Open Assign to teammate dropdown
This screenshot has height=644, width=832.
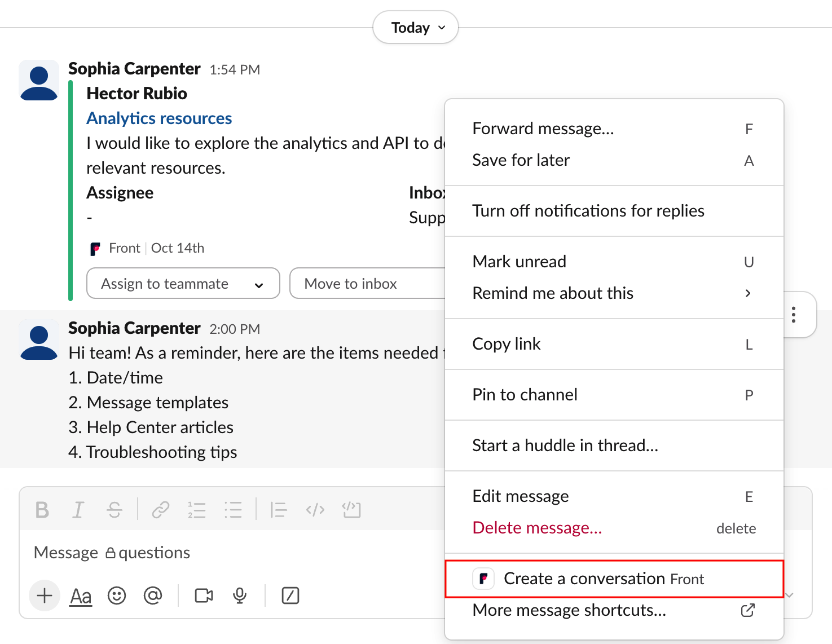[183, 284]
